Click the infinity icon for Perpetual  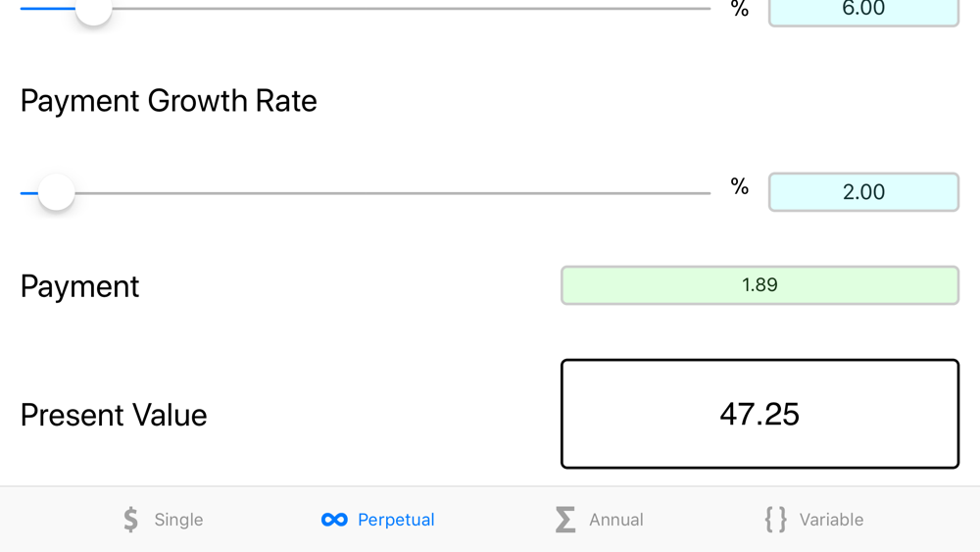(x=334, y=520)
